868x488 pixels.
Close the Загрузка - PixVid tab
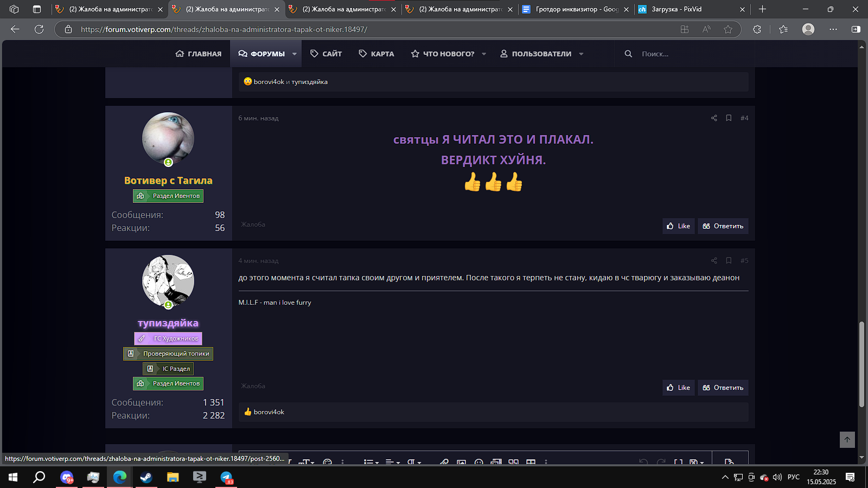pos(743,9)
